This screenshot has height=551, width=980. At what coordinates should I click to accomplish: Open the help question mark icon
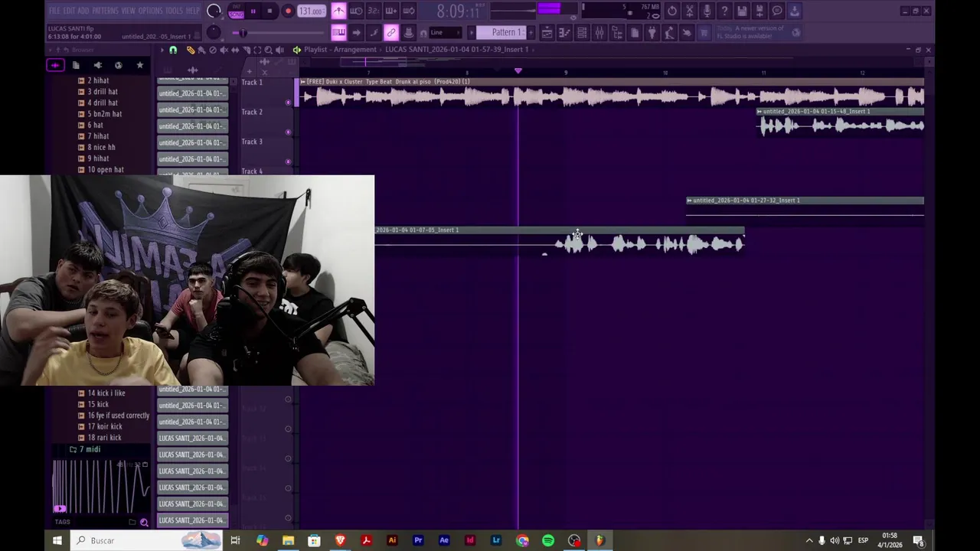coord(724,11)
